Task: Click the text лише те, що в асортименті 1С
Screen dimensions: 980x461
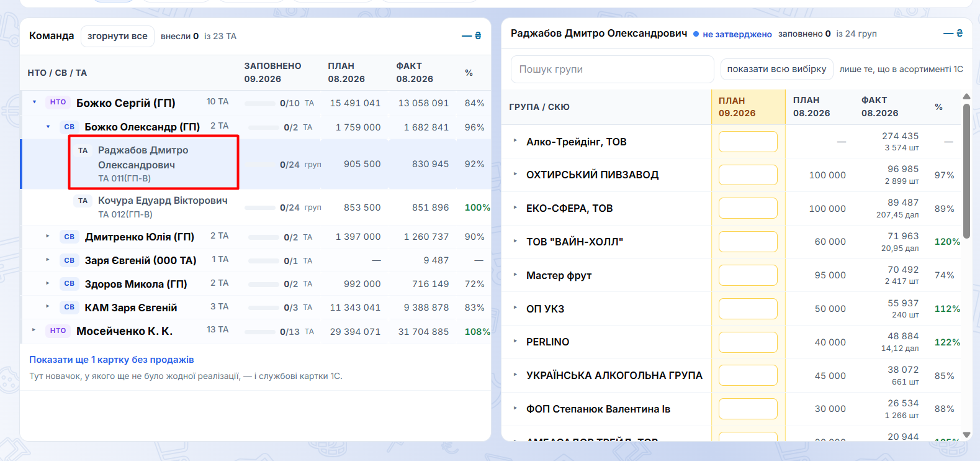Action: [901, 69]
